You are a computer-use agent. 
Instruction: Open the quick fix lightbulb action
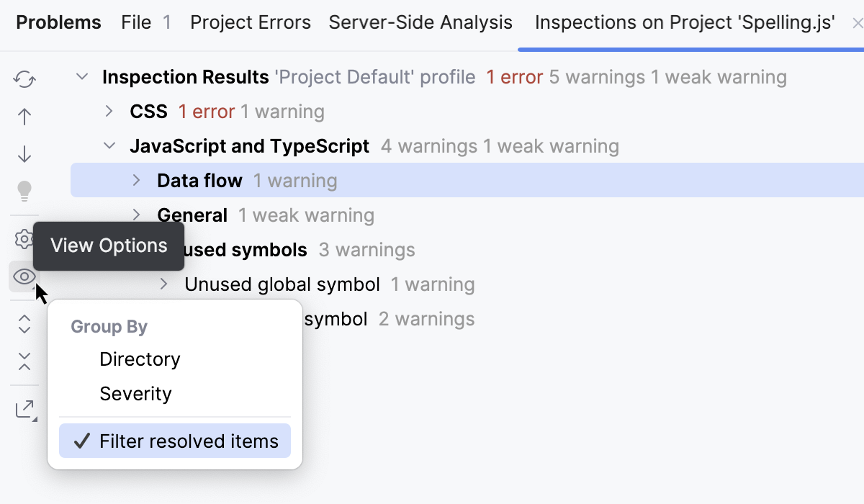pos(24,191)
